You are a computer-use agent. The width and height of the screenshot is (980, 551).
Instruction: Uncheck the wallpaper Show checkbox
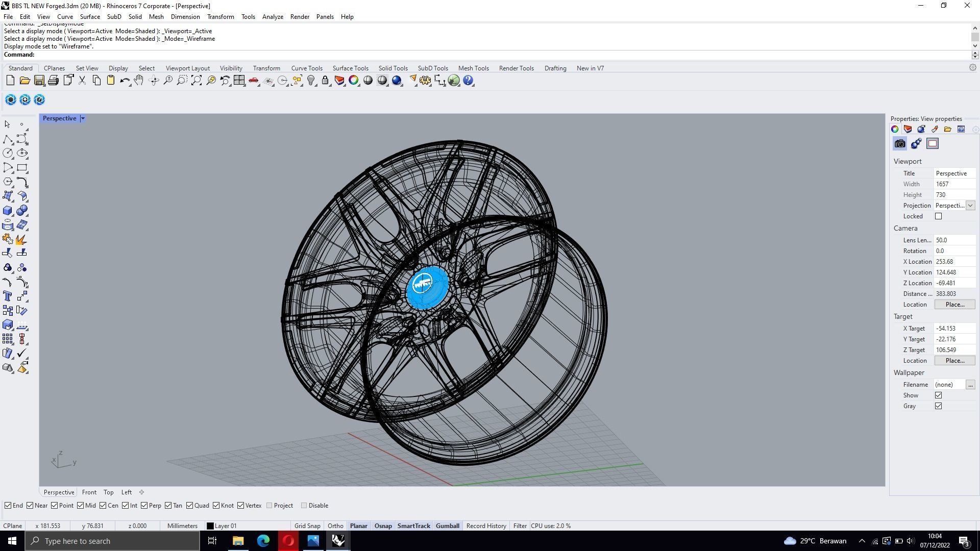coord(938,395)
